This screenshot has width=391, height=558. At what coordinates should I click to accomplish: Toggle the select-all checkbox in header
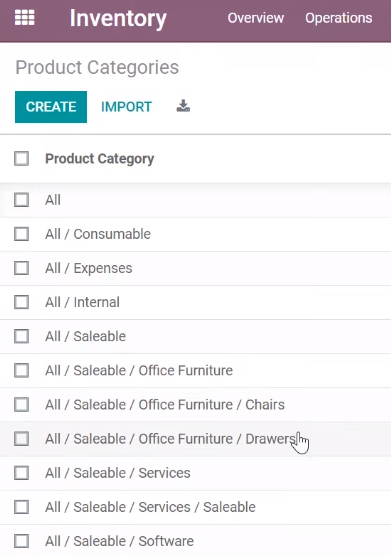21,158
